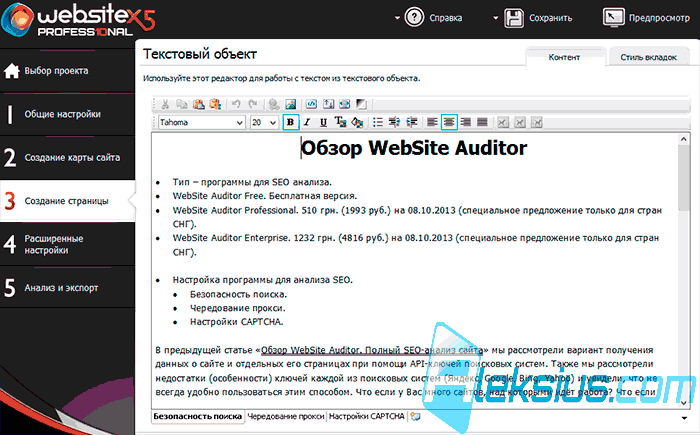
Task: Click the WebSite X5 Professional logo
Action: [79, 20]
